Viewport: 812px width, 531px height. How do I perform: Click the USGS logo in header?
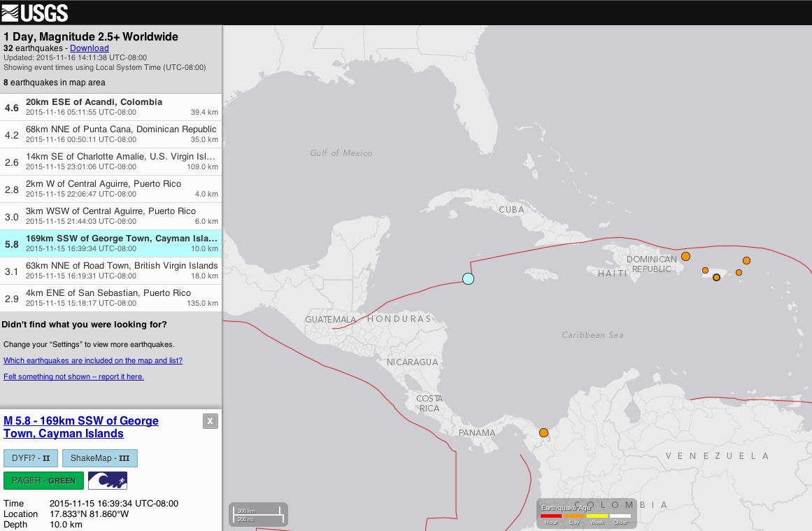click(35, 12)
